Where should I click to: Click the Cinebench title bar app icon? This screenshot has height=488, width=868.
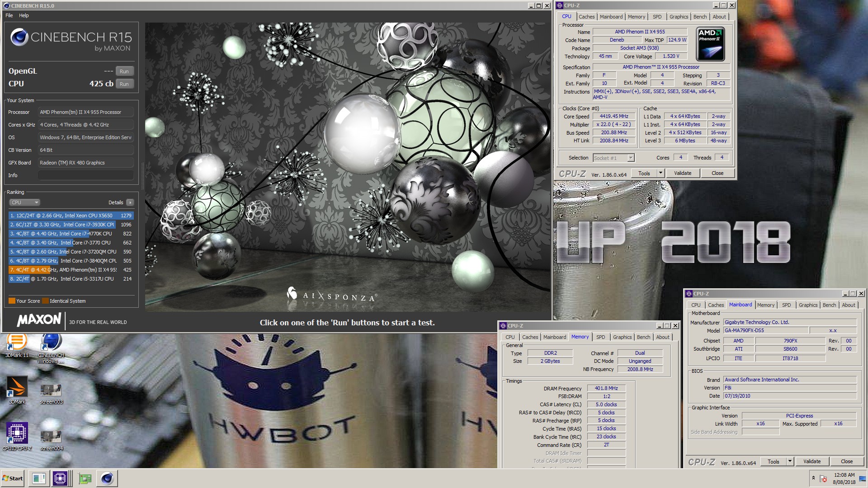6,6
